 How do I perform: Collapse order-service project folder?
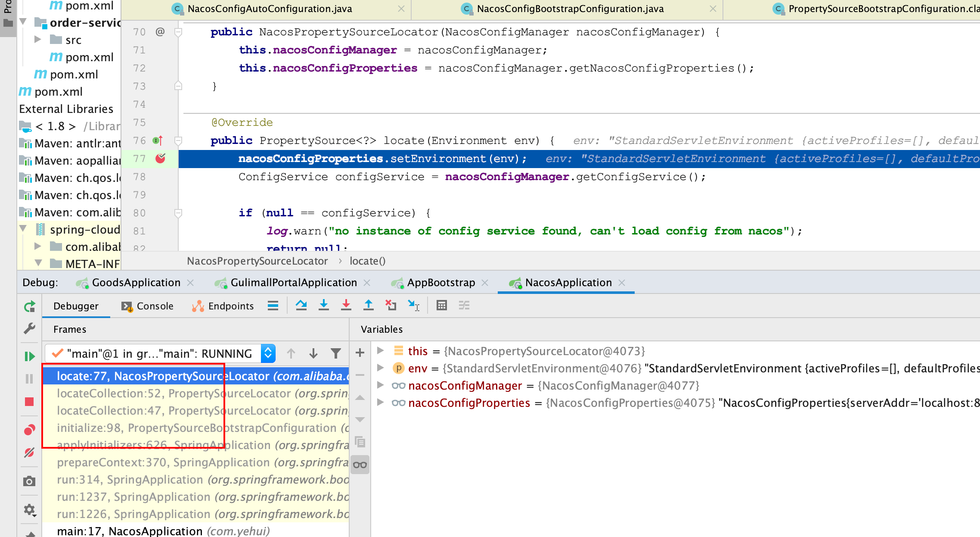point(24,22)
